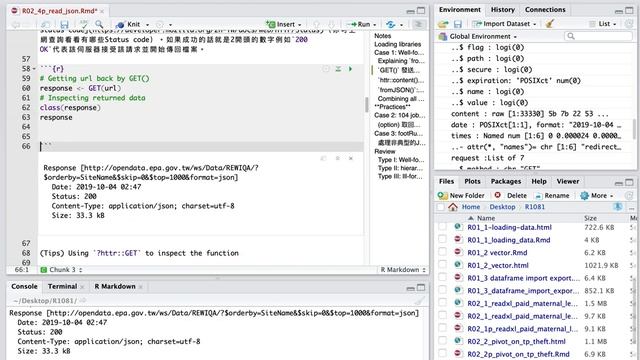
Task: Jump to 'Notes' outline entry
Action: pyautogui.click(x=382, y=36)
